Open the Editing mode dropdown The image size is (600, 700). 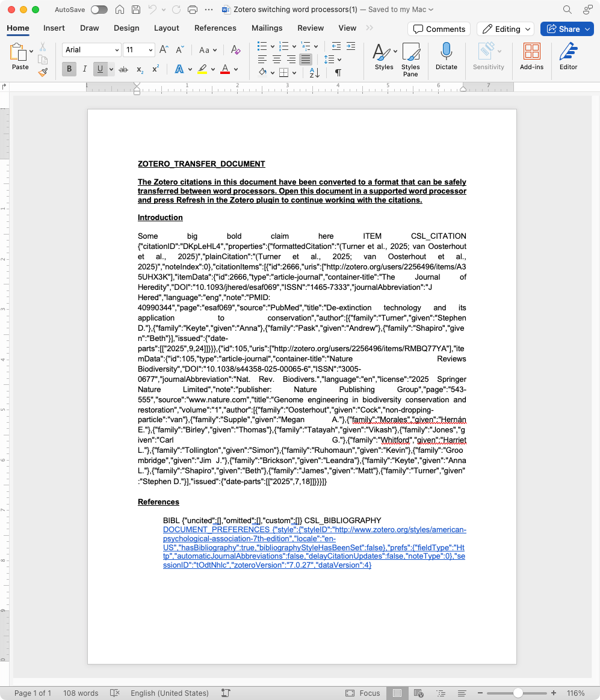click(506, 29)
